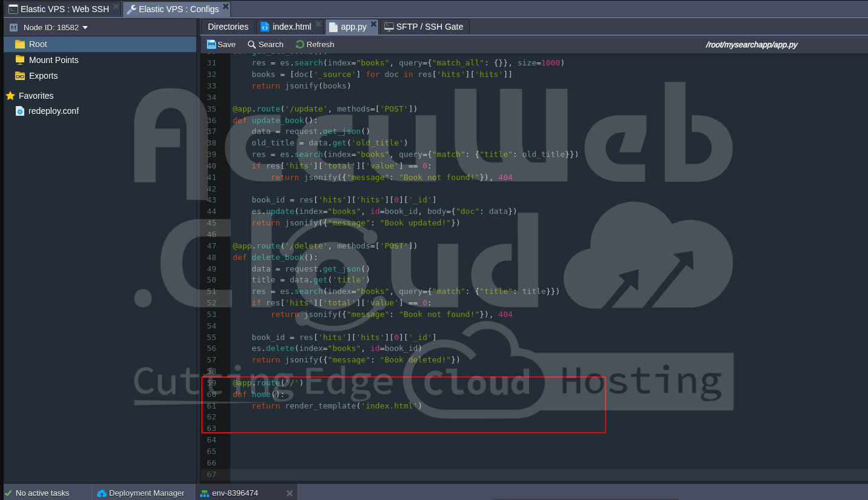Click the Mount Points folder icon
The image size is (868, 500).
(20, 60)
